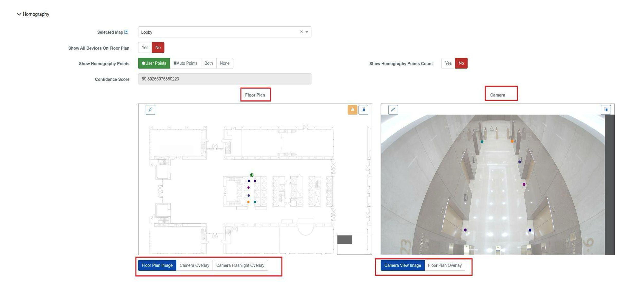Set Show All Devices On Floor Plan to Yes

(x=145, y=48)
